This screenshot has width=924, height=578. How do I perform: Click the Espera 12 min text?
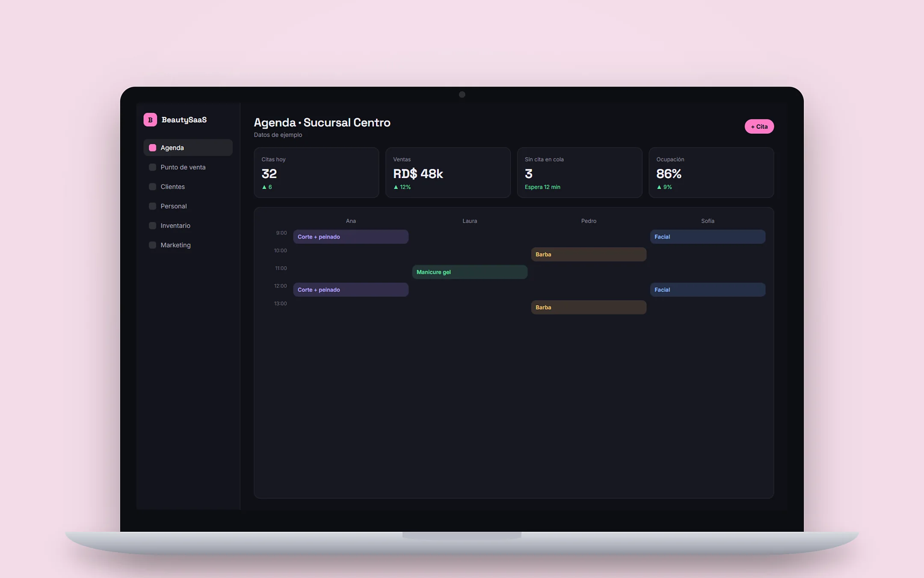(x=542, y=187)
